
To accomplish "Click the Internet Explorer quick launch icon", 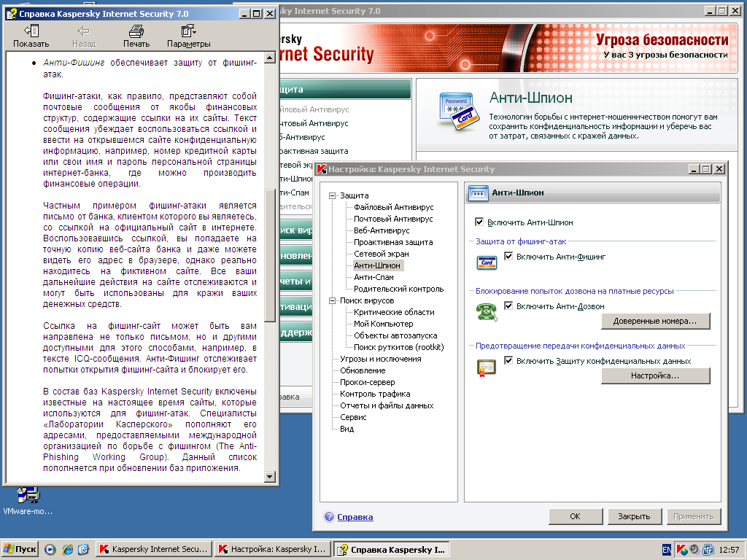I will point(67,549).
